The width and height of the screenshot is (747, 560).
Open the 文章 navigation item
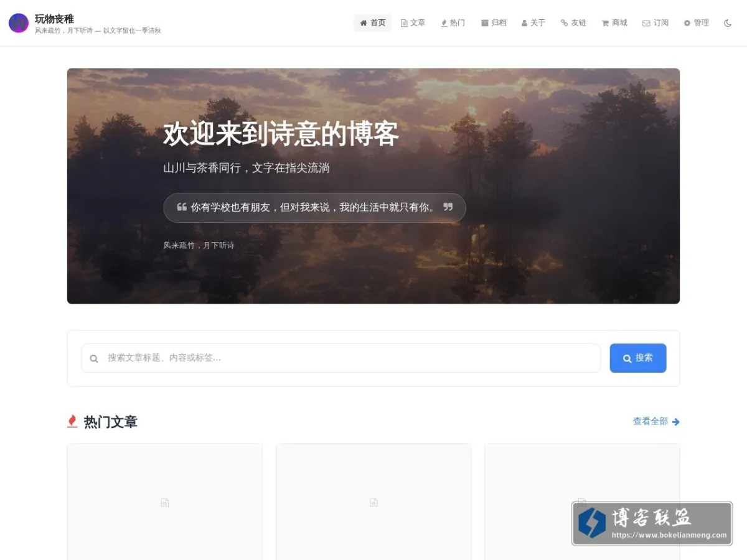pos(413,23)
